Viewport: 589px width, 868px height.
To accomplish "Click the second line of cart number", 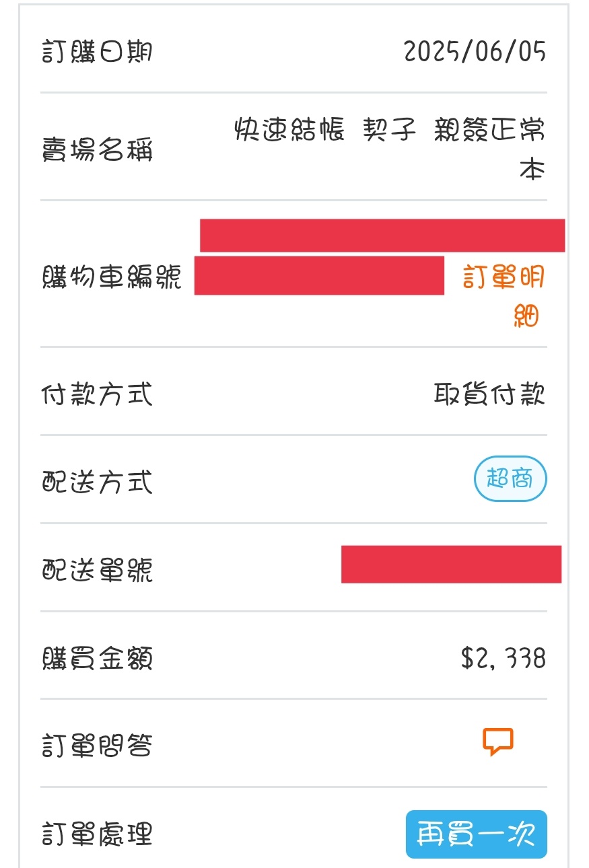I will pyautogui.click(x=319, y=275).
